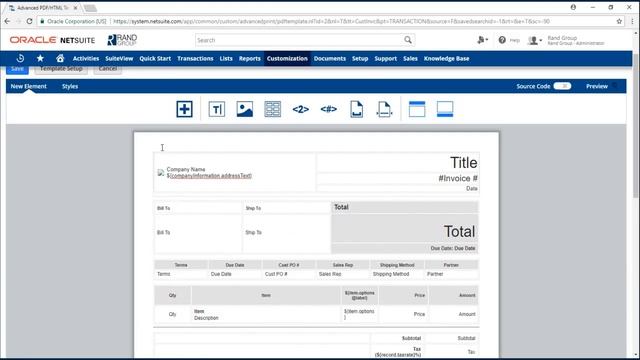
Task: Open SuiteView menu
Action: pyautogui.click(x=119, y=58)
